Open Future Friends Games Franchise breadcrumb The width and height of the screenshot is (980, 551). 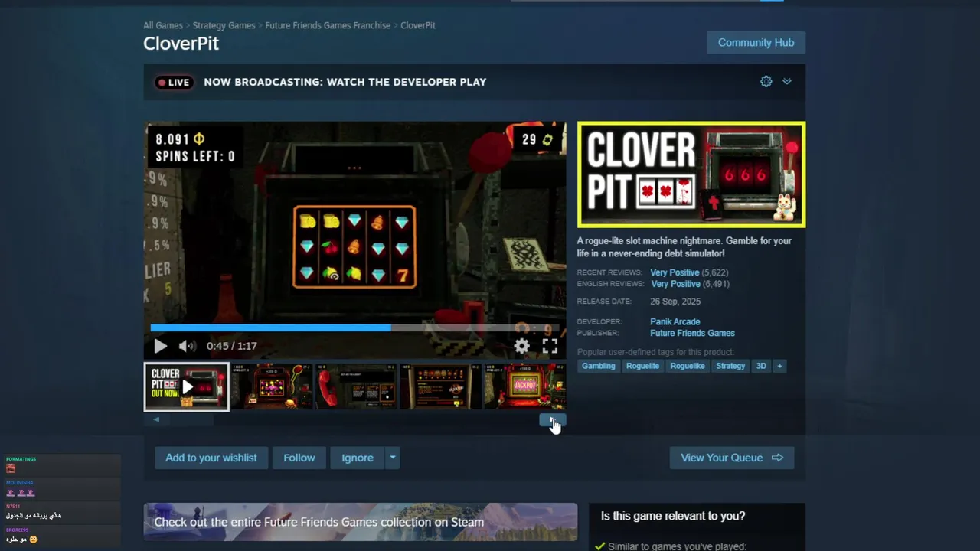pyautogui.click(x=328, y=25)
